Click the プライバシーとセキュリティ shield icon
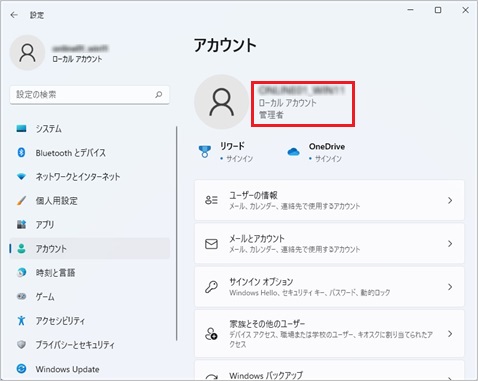The image size is (478, 381). [x=21, y=345]
